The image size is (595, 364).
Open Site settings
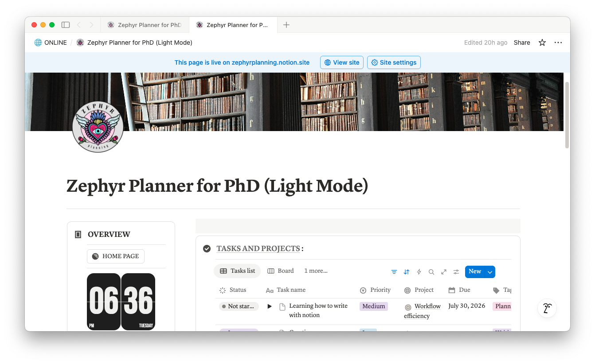[394, 62]
